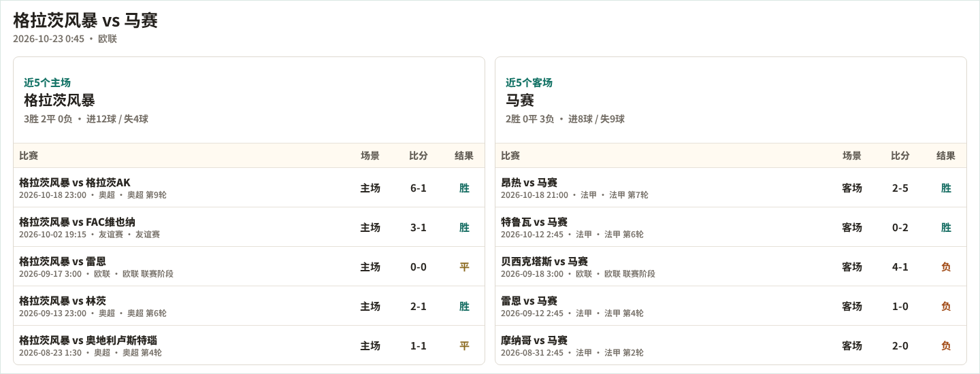Open the match 格拉茨风暴 vs 奥地利卢斯特瑙
980x374 pixels.
click(x=88, y=340)
